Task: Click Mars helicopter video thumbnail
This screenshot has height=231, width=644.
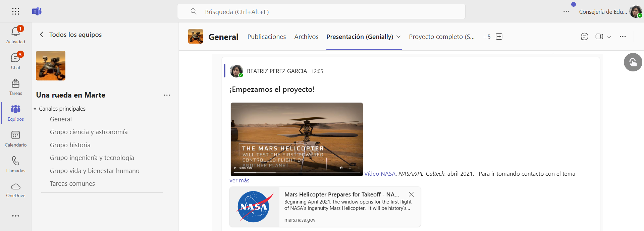Action: tap(297, 139)
